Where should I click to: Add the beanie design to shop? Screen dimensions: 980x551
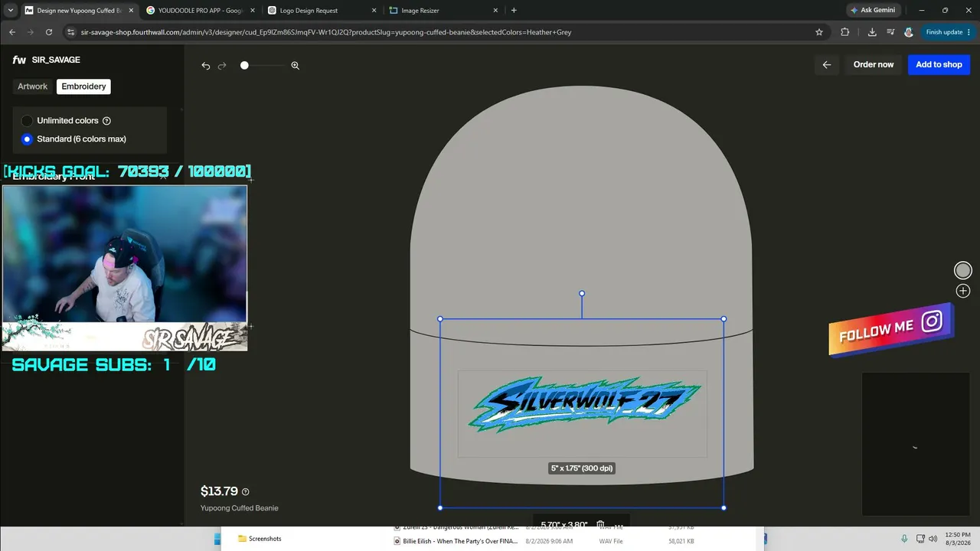point(939,64)
